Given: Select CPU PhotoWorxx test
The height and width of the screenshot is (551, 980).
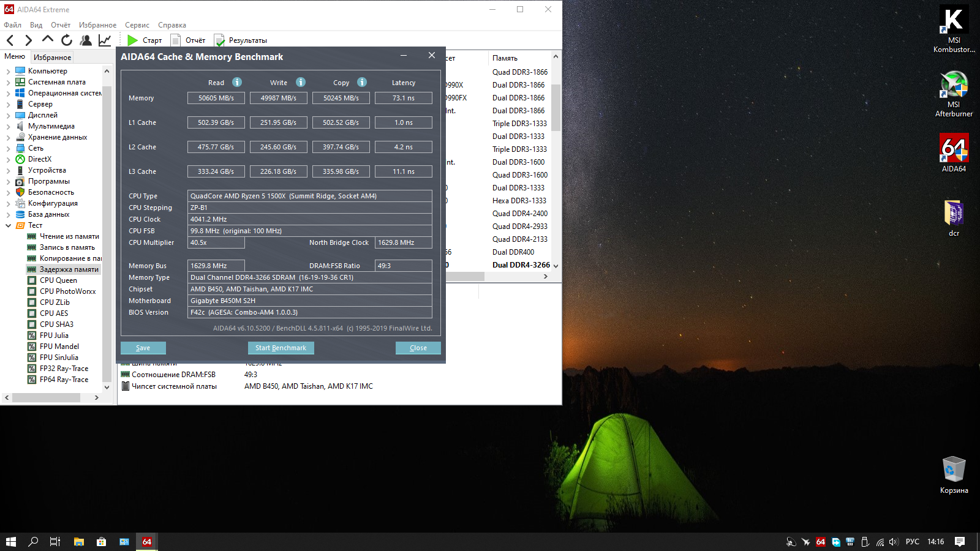Looking at the screenshot, I should click(68, 291).
